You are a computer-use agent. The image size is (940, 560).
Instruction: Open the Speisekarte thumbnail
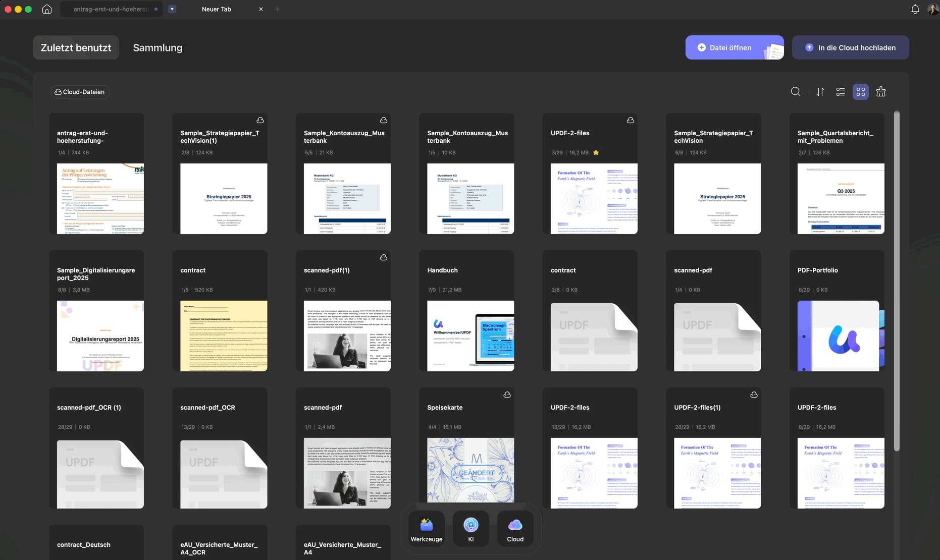pos(471,470)
